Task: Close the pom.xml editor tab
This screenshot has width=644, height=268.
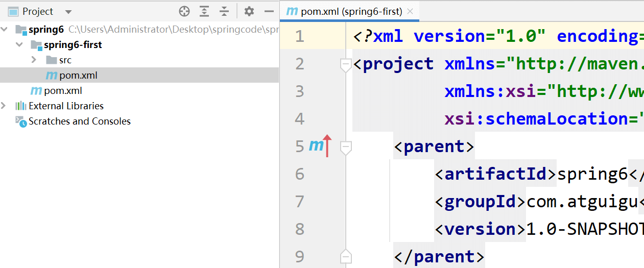Action: tap(410, 11)
